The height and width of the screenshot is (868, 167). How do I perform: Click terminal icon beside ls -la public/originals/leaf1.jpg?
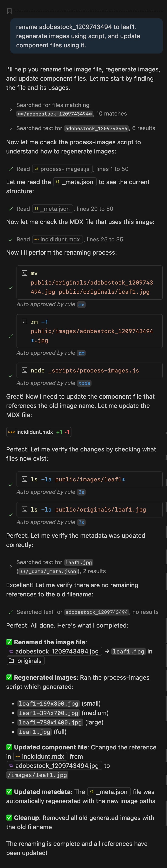click(x=24, y=509)
